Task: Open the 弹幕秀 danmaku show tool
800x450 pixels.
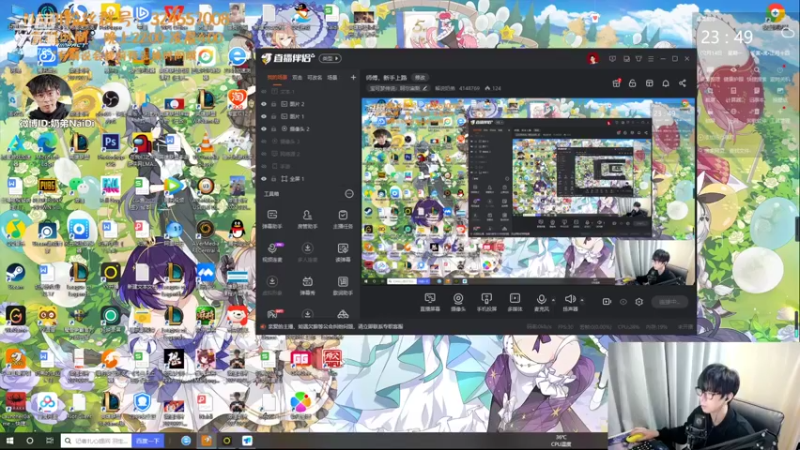Action: tap(307, 286)
